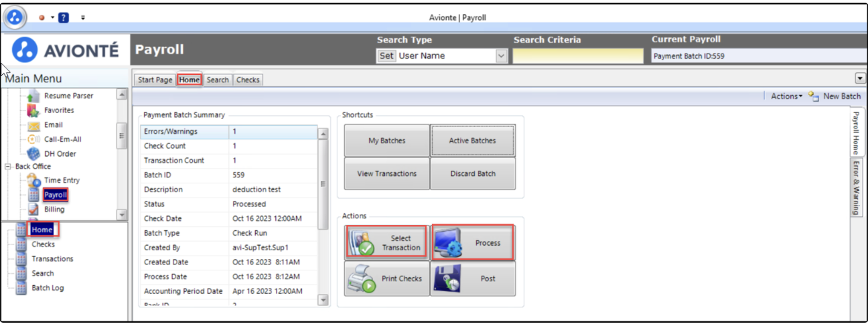Click the Discard Batch button
The width and height of the screenshot is (868, 324).
click(x=473, y=173)
